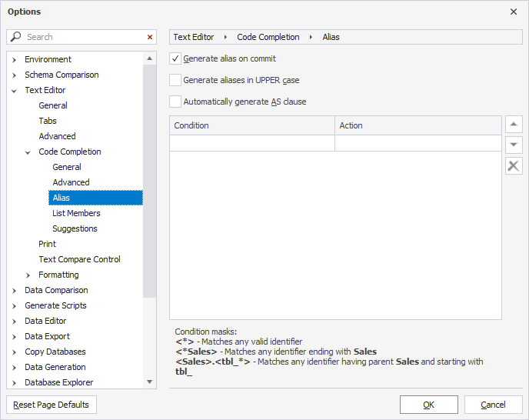Open List Members page
529x420 pixels.
[76, 213]
